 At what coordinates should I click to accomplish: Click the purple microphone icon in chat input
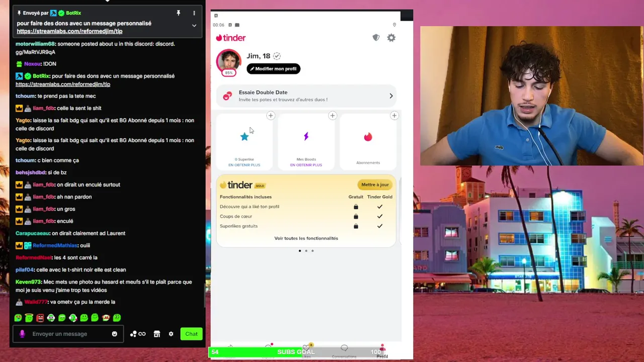click(22, 334)
